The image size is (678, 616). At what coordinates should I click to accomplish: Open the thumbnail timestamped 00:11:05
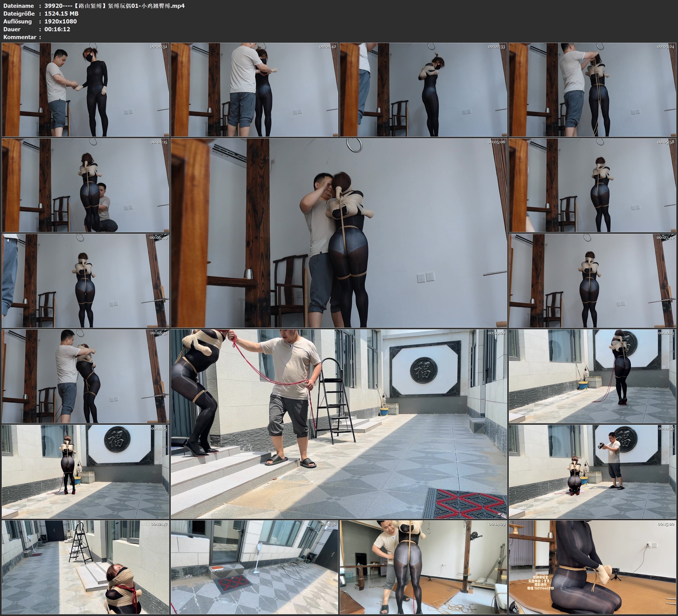[x=85, y=471]
